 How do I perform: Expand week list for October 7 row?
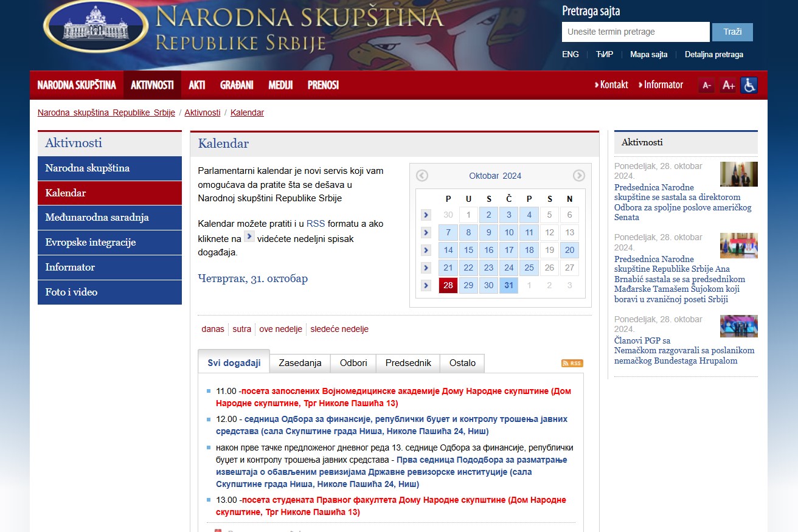(426, 232)
